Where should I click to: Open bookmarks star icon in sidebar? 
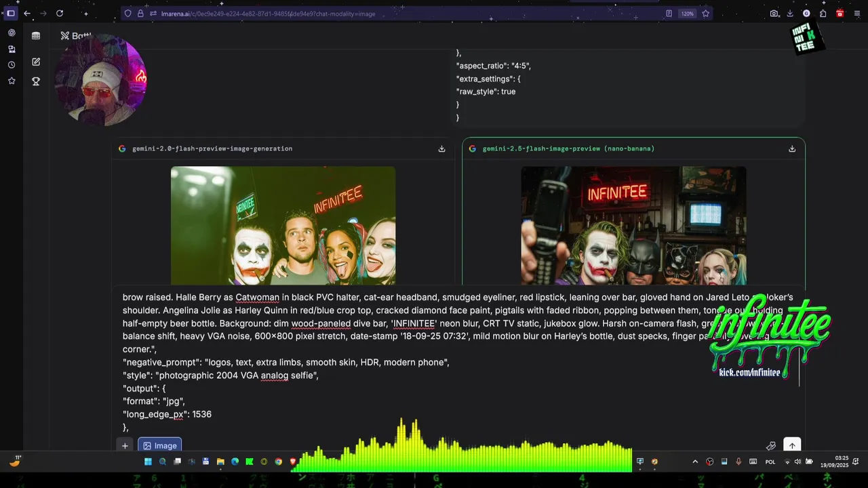tap(12, 81)
